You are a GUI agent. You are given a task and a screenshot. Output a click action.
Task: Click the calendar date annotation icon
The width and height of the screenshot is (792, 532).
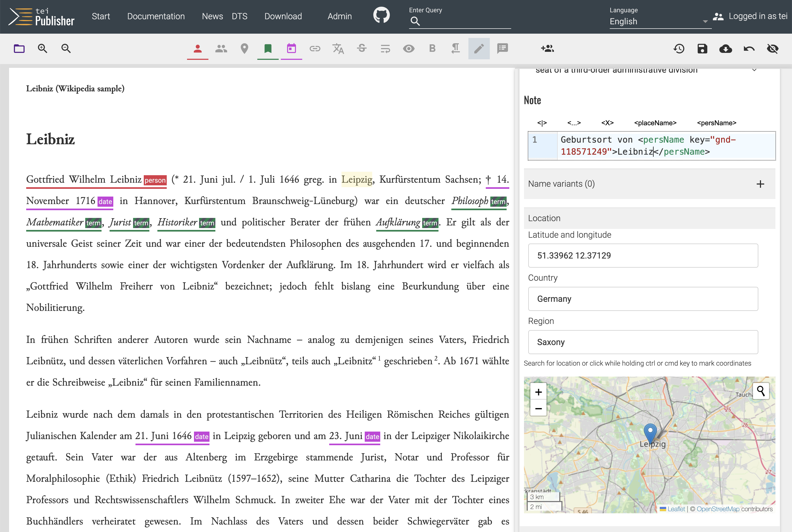point(291,49)
